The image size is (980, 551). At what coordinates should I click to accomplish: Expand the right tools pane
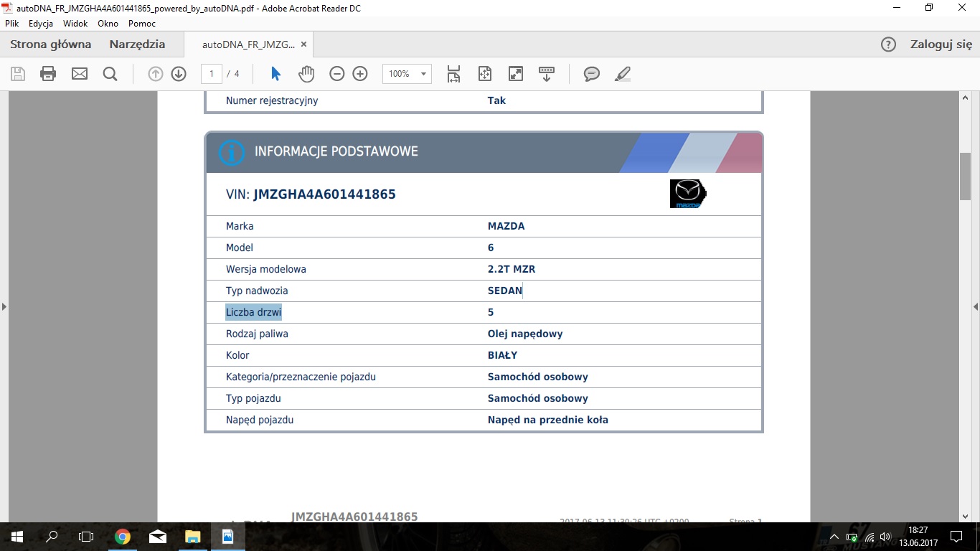click(x=975, y=306)
